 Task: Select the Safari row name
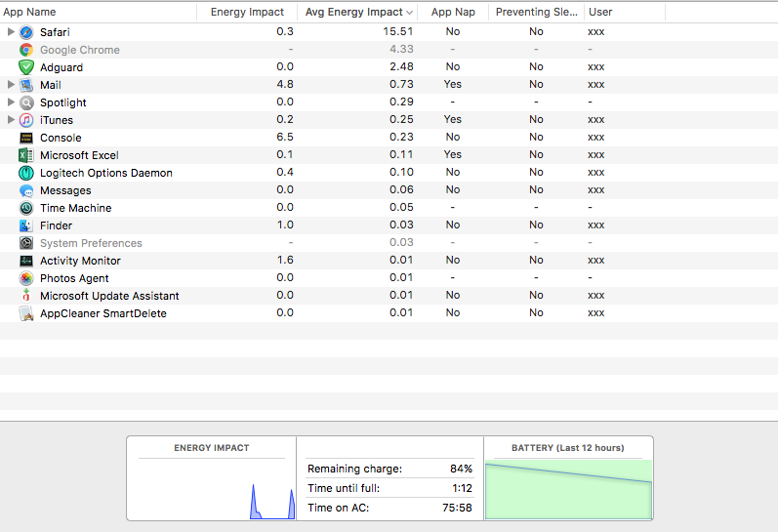tap(55, 32)
